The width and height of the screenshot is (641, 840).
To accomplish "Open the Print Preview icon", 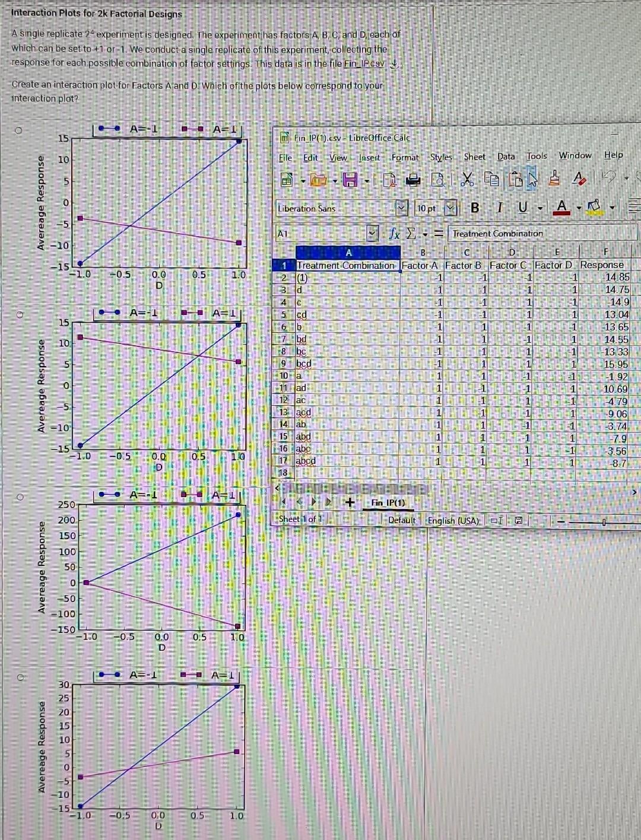I will 439,179.
